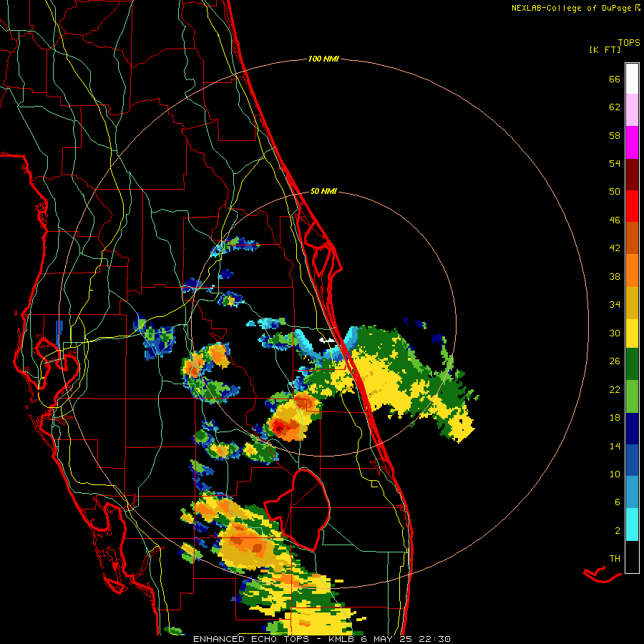Select the yellow legend swatch

coord(632,333)
